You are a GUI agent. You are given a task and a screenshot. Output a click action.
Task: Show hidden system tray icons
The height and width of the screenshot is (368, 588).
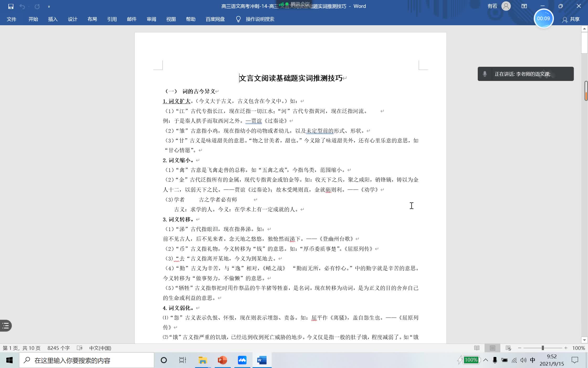click(486, 360)
